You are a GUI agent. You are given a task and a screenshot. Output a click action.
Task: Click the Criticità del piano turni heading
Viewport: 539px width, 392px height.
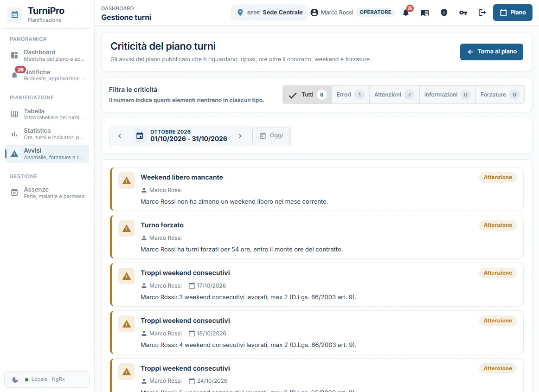point(163,46)
